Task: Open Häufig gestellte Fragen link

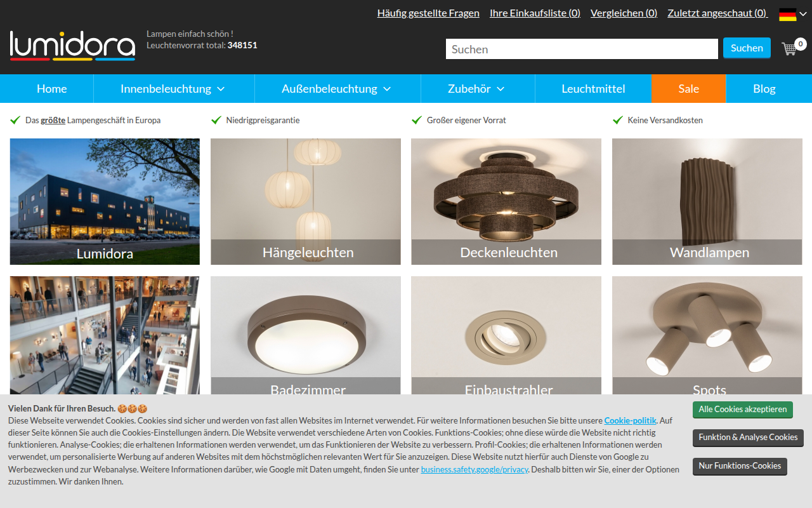Action: [428, 13]
